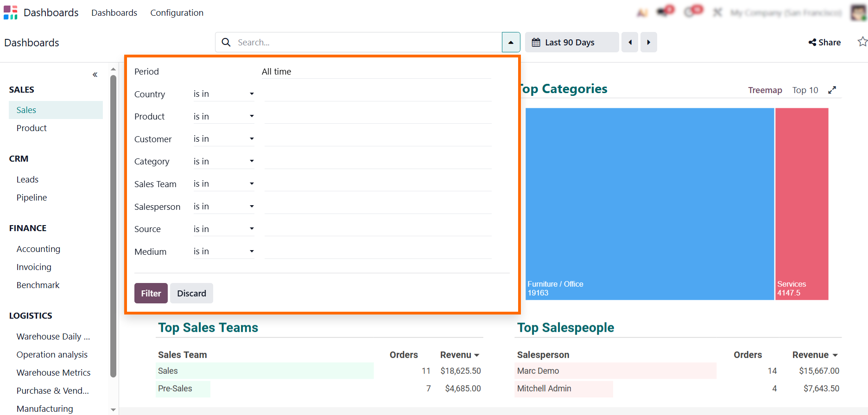Open Salesperson operator 'is in' dropdown
Viewport: 868px width, 415px height.
point(223,207)
